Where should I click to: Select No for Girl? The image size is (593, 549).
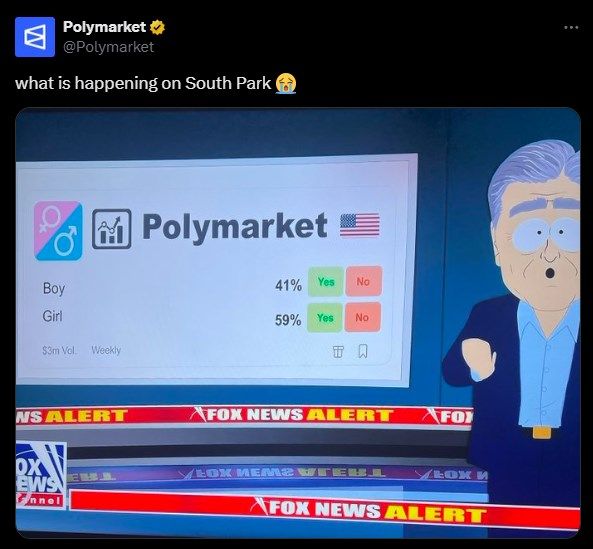click(x=362, y=317)
